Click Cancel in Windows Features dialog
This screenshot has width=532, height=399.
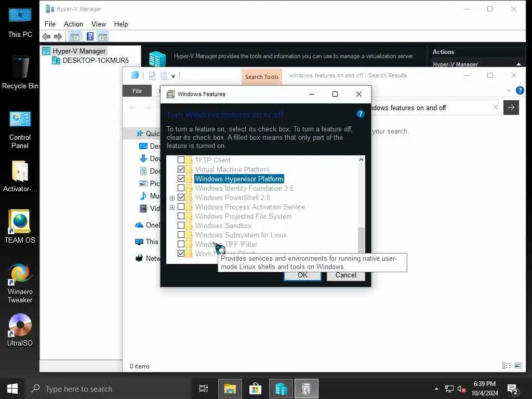tap(345, 275)
